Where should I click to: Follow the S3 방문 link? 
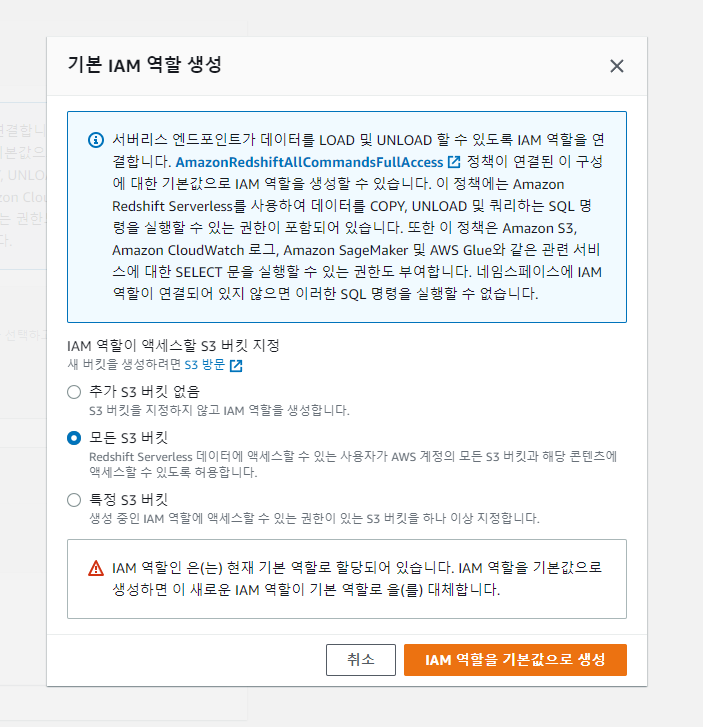coord(205,366)
